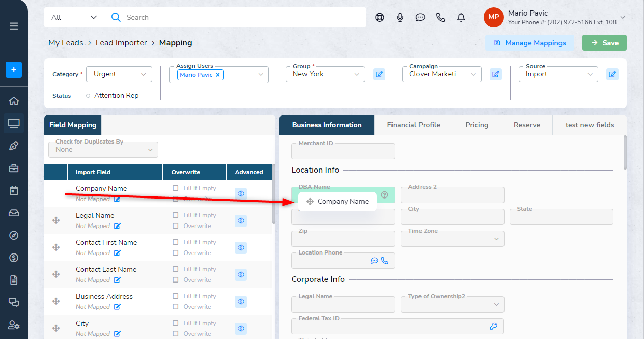Click the microphone icon in header
The image size is (644, 339).
(400, 17)
